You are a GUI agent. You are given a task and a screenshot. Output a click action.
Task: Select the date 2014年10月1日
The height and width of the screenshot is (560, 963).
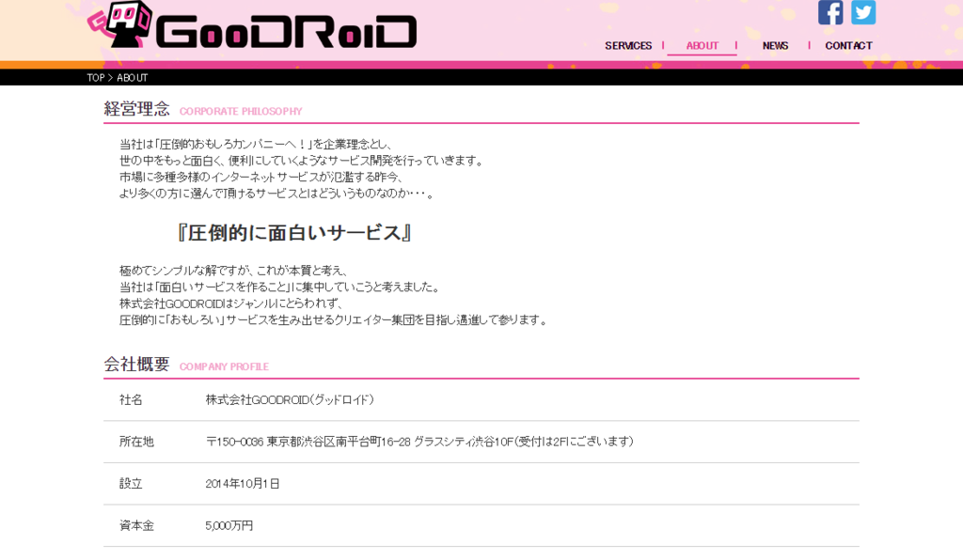click(x=242, y=484)
